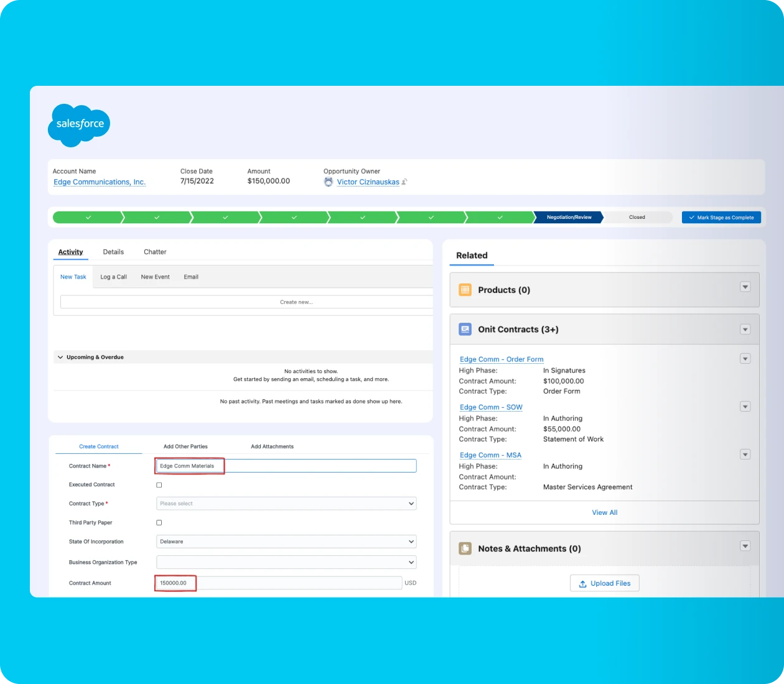Open the Edge Comm - MSA link
The width and height of the screenshot is (784, 684).
point(490,455)
